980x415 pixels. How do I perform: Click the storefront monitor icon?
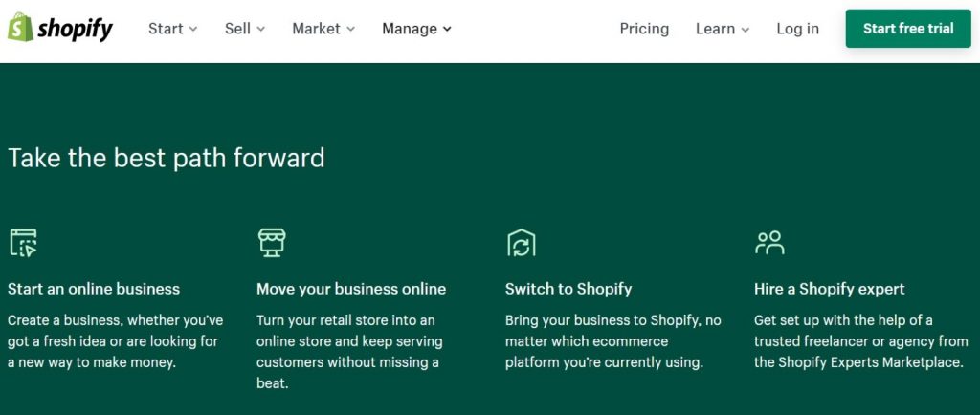(x=272, y=242)
